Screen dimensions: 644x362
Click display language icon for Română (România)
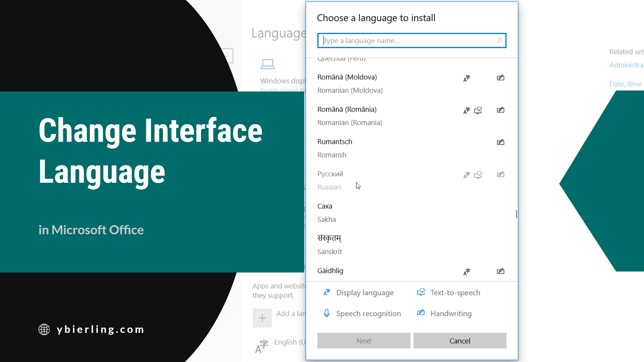pos(467,110)
